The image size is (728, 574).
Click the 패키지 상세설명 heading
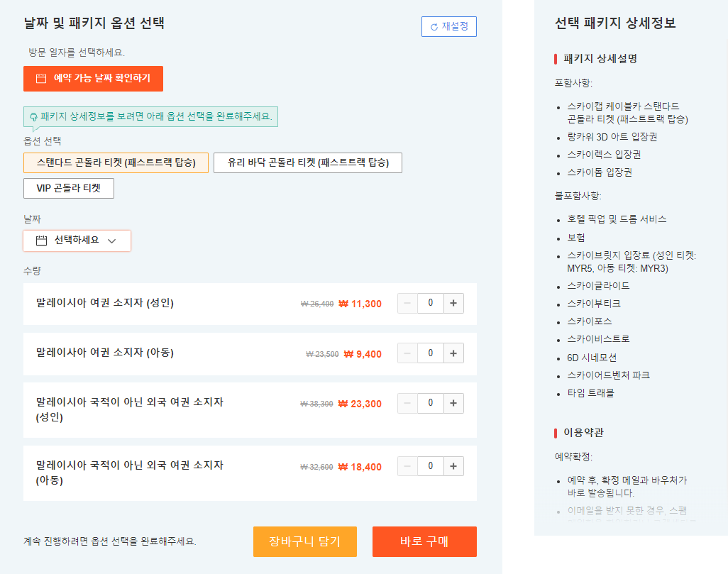point(600,59)
